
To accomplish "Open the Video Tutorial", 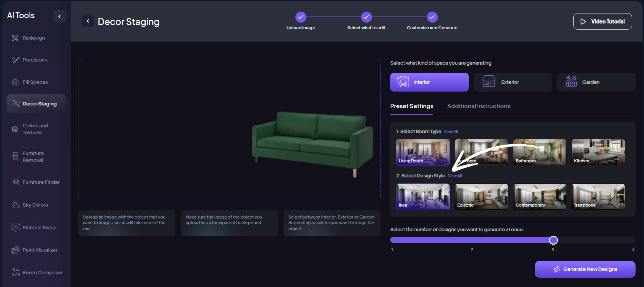I will point(602,22).
